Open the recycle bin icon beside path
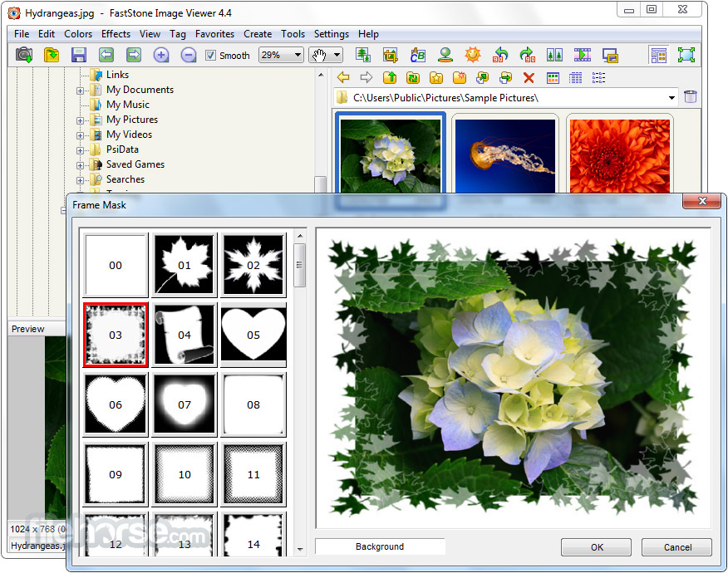728x573 pixels. point(691,97)
